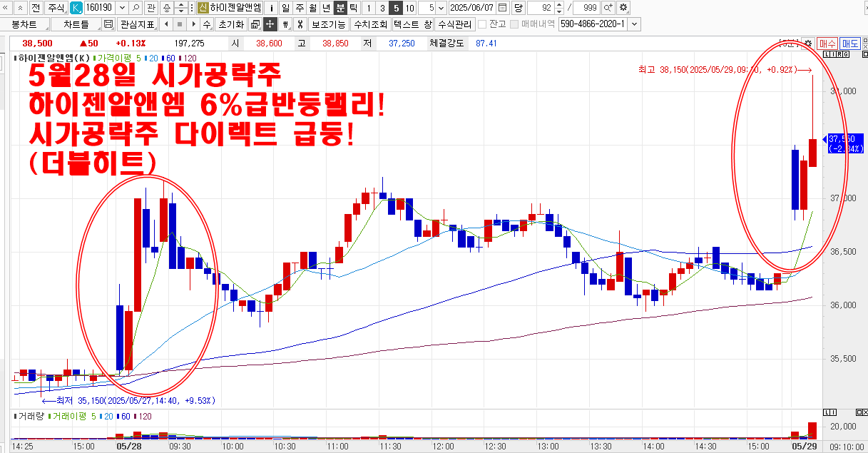Click the ₩ price tool icon
This screenshot has width=868, height=453.
[x=285, y=24]
